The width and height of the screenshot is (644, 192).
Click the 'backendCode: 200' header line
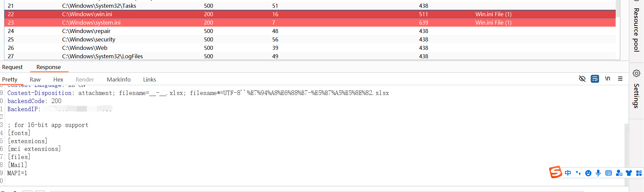tap(34, 101)
